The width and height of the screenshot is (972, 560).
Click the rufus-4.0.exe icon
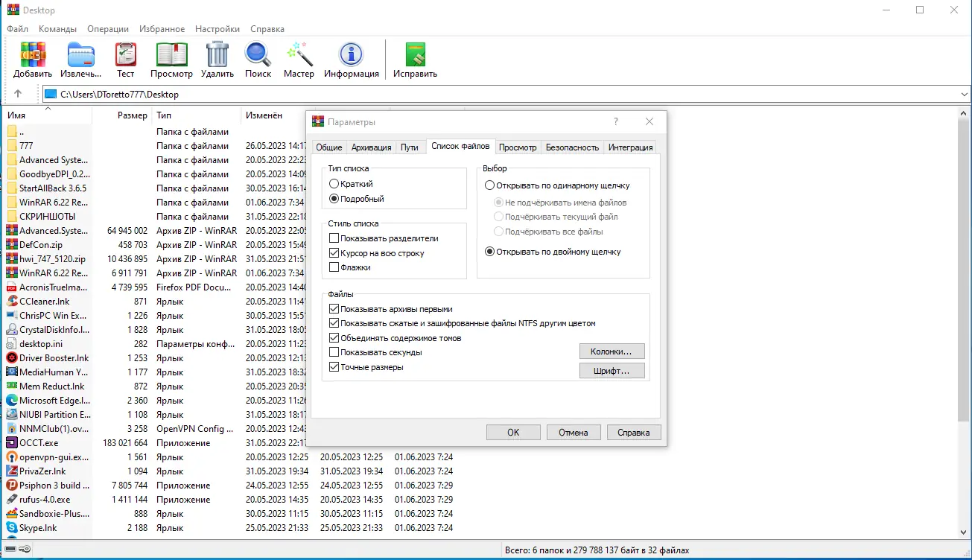(x=12, y=500)
